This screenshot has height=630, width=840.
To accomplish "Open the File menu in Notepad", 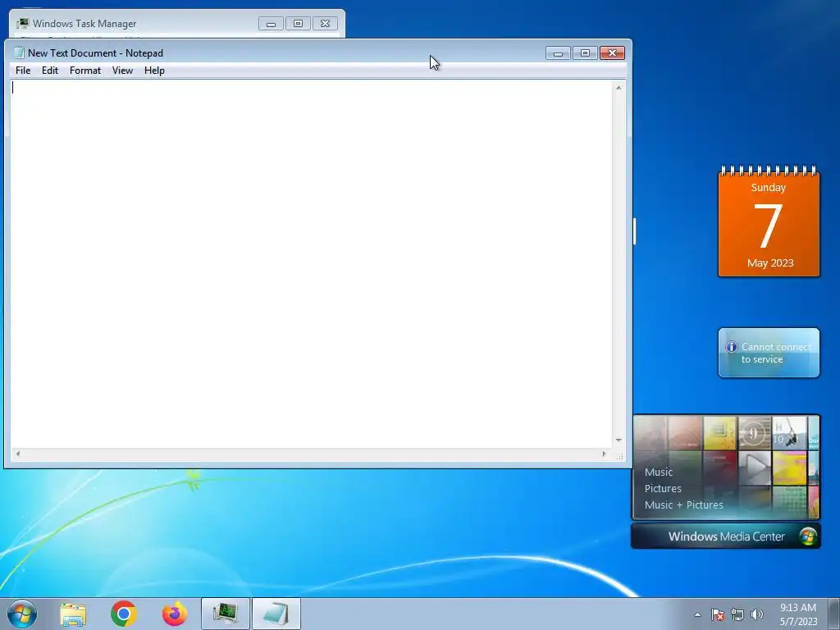I will [23, 71].
